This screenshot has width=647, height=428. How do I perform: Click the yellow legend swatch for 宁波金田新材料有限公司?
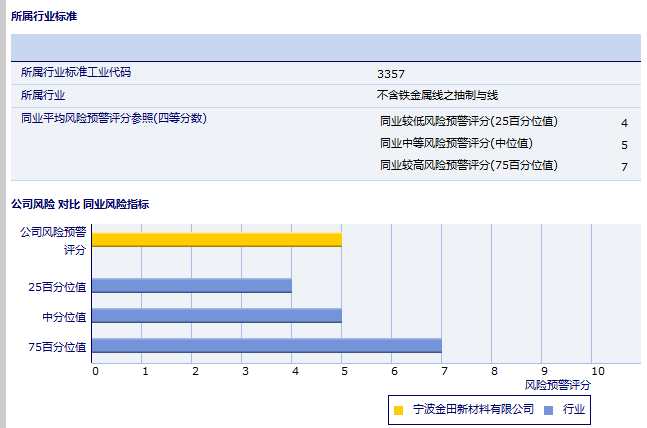tap(399, 410)
